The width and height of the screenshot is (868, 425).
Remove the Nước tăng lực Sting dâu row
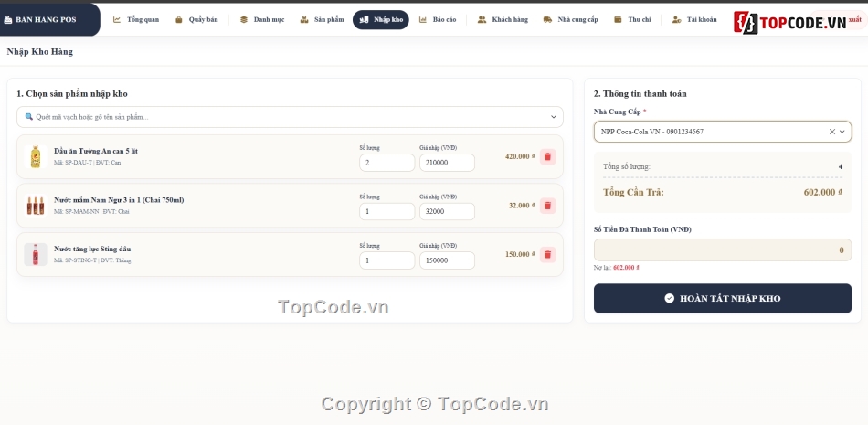[x=547, y=254]
